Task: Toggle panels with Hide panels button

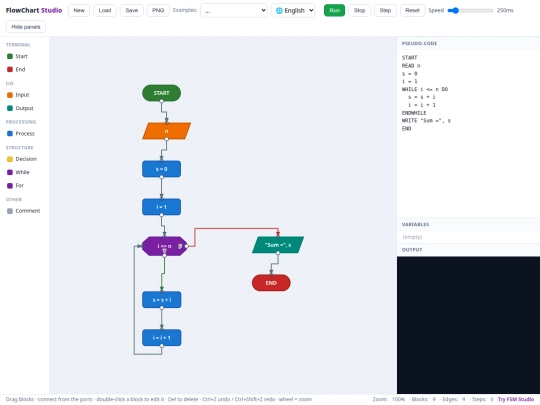Action: (26, 27)
